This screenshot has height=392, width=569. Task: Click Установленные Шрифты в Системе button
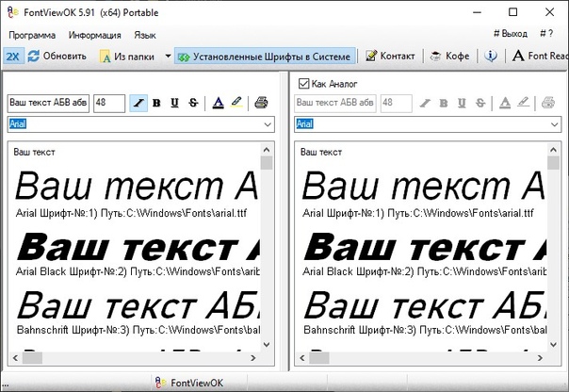(263, 57)
